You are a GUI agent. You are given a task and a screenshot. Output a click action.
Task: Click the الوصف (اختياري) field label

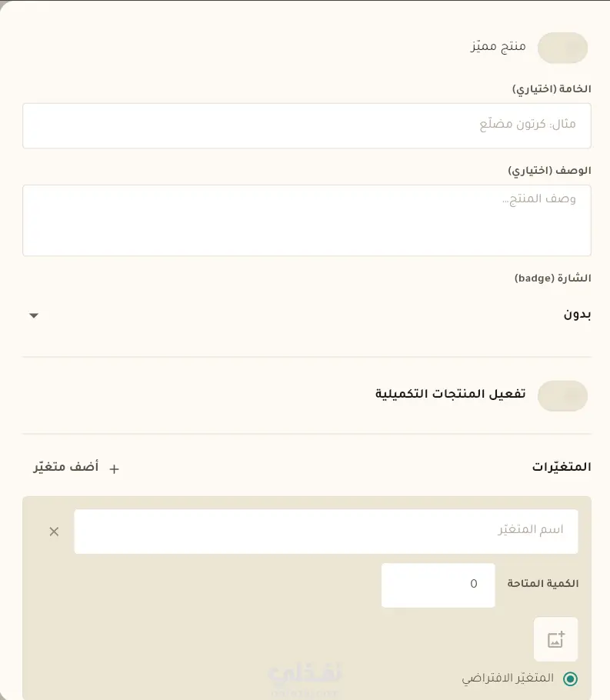tap(550, 171)
